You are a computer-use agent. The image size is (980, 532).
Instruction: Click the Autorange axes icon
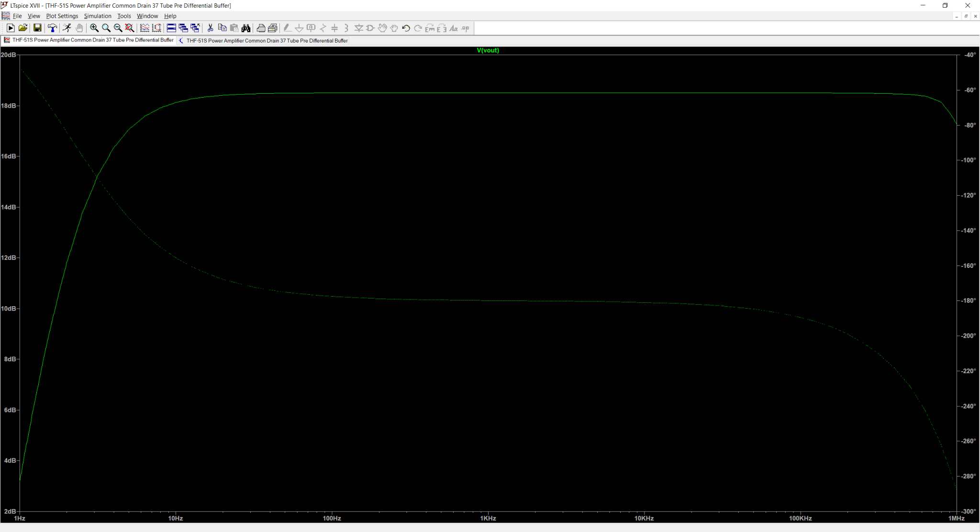click(x=156, y=28)
